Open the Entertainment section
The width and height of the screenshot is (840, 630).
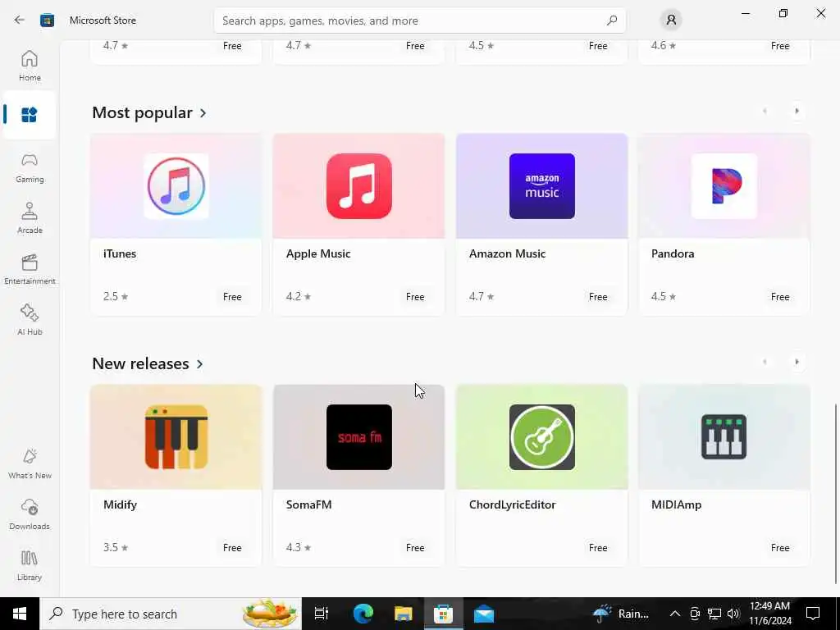click(30, 269)
